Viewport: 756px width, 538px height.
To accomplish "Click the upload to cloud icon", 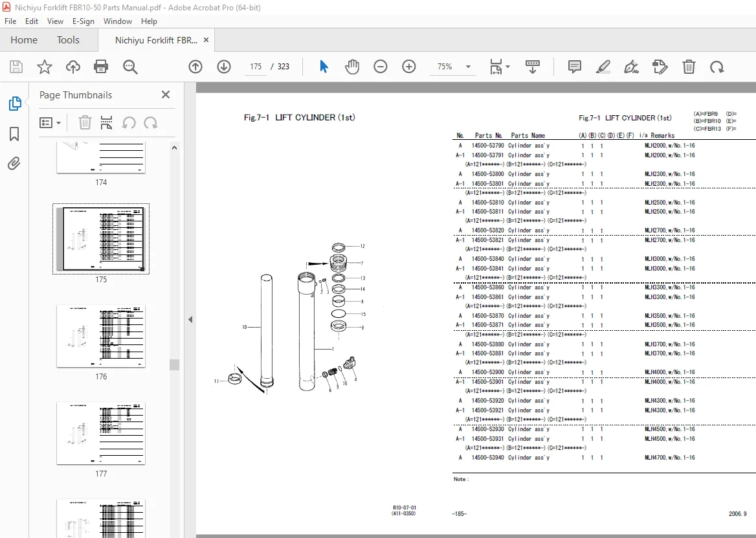I will point(72,67).
